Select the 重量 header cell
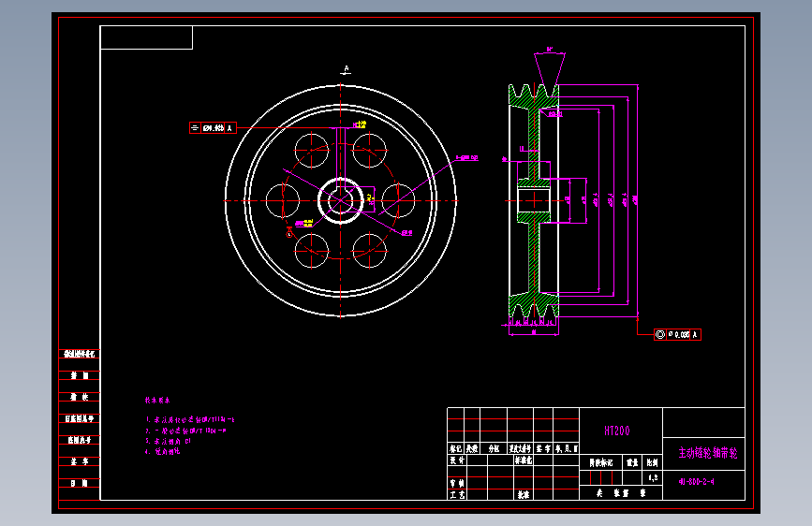Image resolution: width=812 pixels, height=526 pixels. [x=632, y=463]
